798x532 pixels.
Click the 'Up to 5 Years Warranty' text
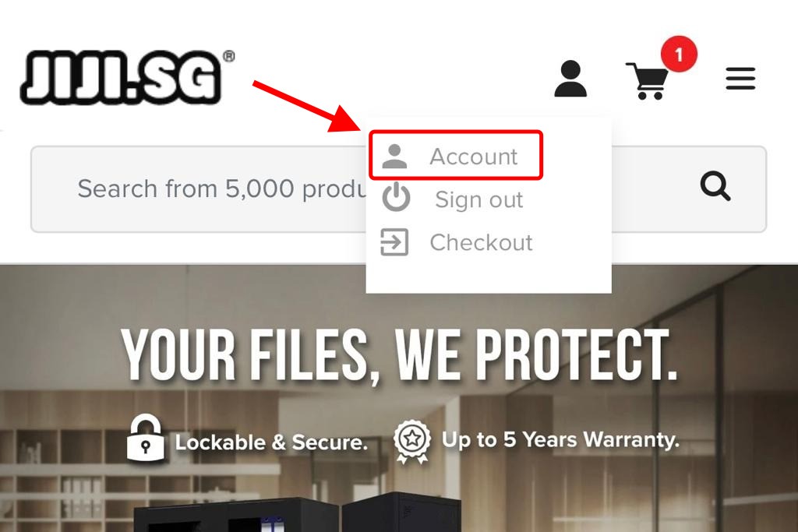point(560,439)
